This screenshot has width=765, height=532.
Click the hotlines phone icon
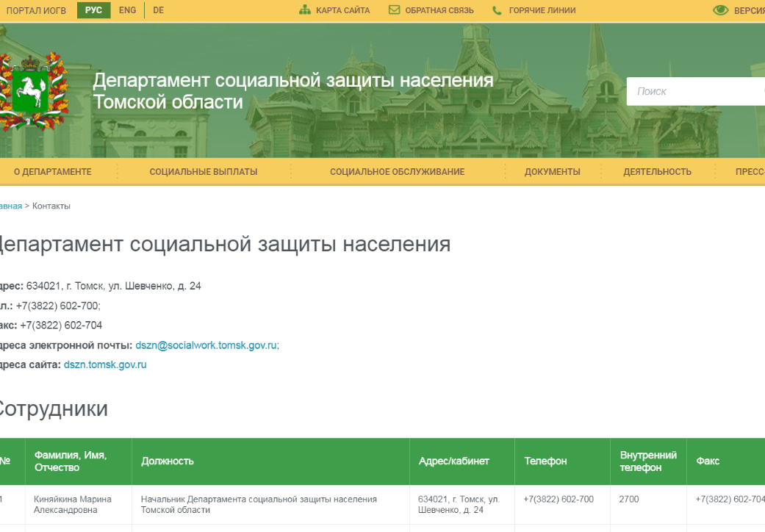pyautogui.click(x=497, y=10)
